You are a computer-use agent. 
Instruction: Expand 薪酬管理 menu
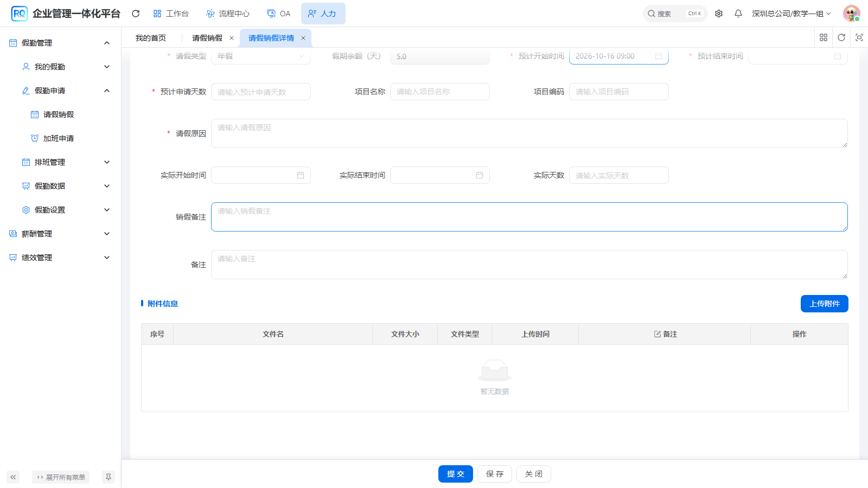[x=60, y=234]
